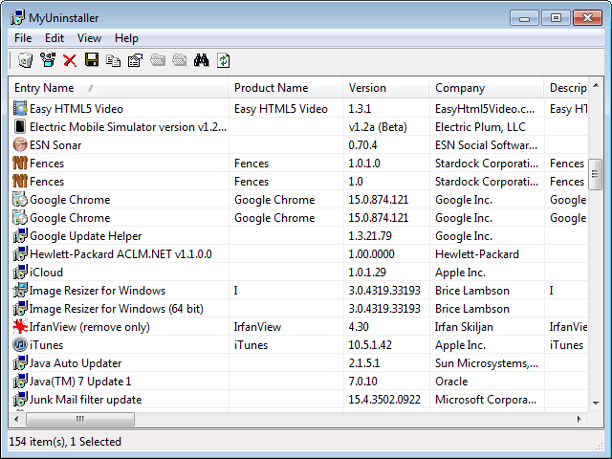Click the Easy HTML5 Video row icon

(20, 109)
